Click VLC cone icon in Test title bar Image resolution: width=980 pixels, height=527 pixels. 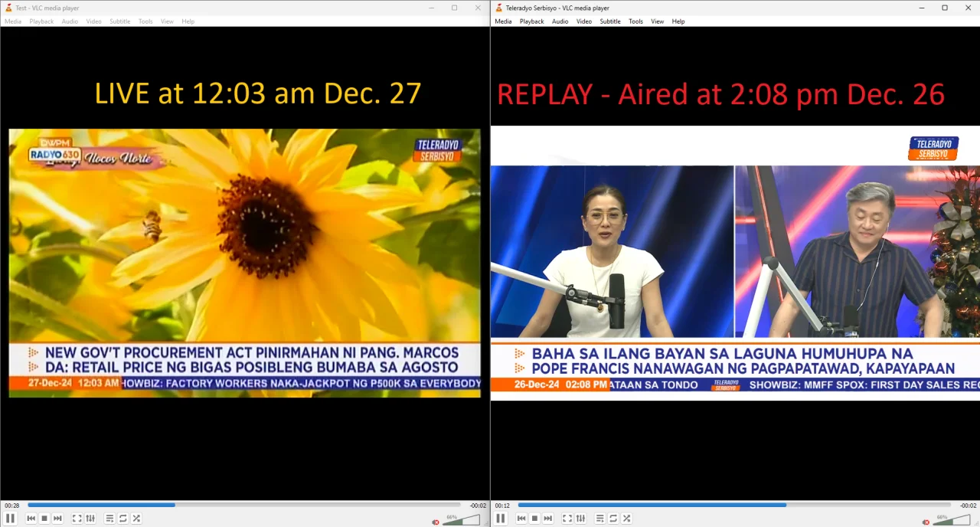[8, 8]
